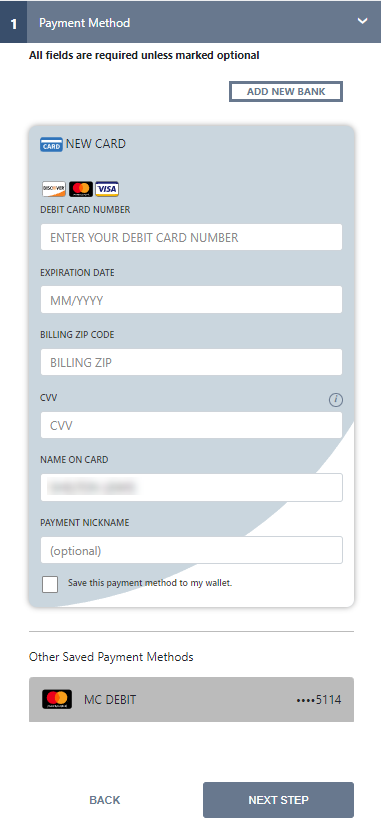Collapse Payment Method section with chevron
381x825 pixels.
click(x=362, y=21)
